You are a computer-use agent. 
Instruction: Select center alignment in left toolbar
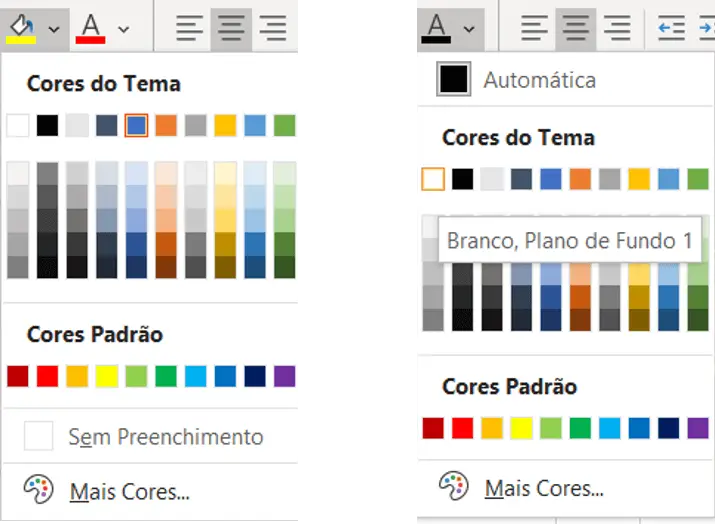point(231,28)
